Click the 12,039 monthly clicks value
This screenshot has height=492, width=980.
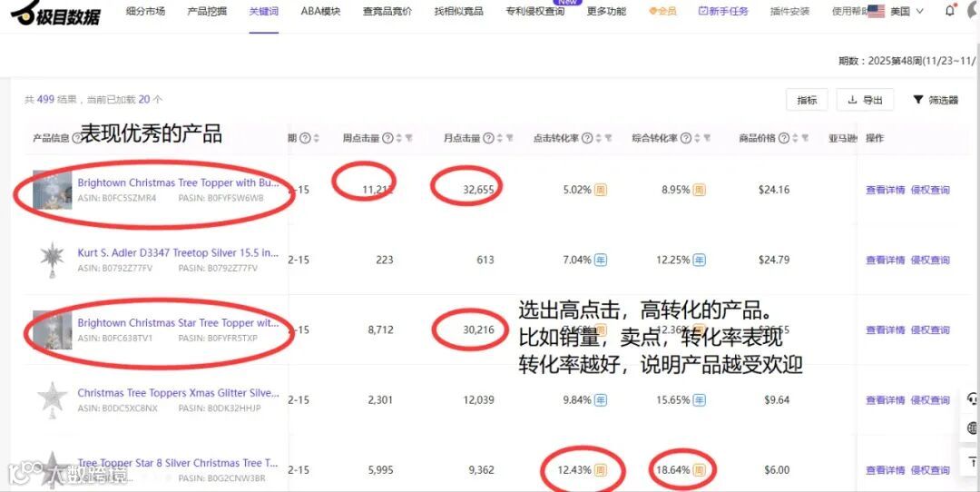(x=477, y=400)
